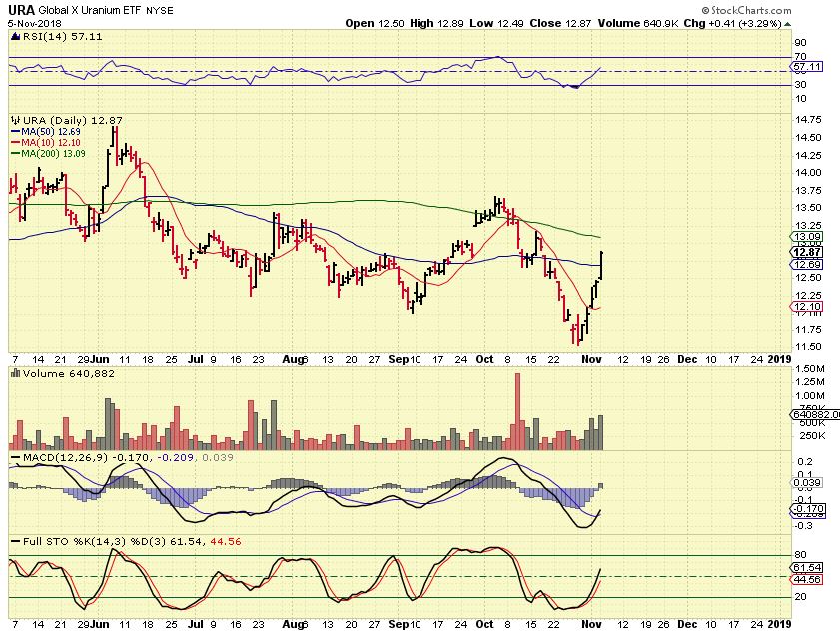The width and height of the screenshot is (840, 632).
Task: Select the blue MA(50) line swatch
Action: tap(16, 132)
